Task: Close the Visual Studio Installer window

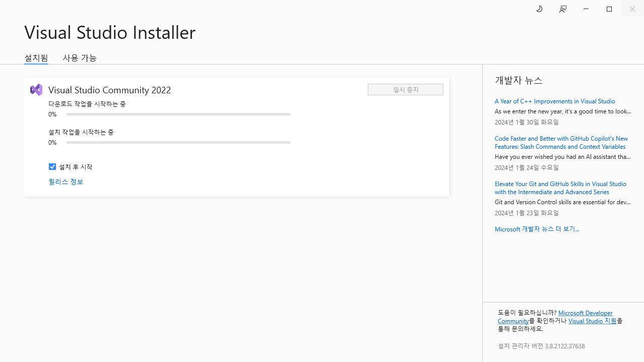Action: point(632,9)
